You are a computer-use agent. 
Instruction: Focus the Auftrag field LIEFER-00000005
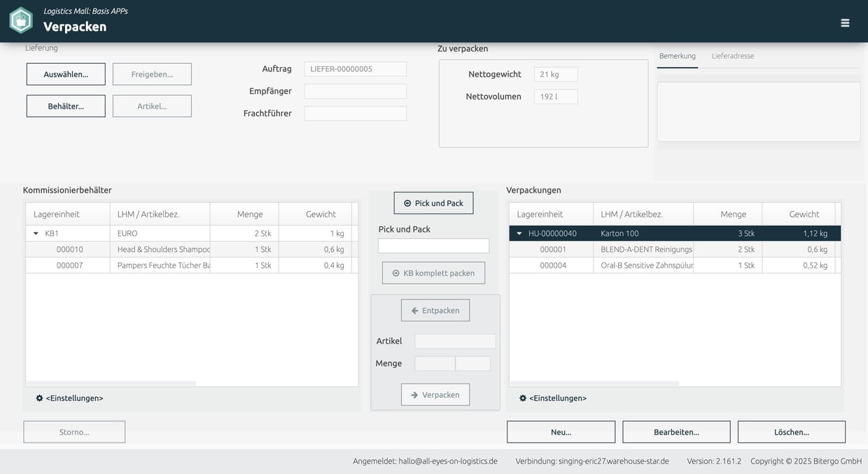tap(356, 69)
